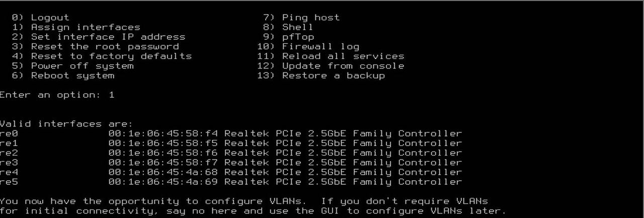Click Reset the root password
The image size is (644, 218).
(105, 46)
